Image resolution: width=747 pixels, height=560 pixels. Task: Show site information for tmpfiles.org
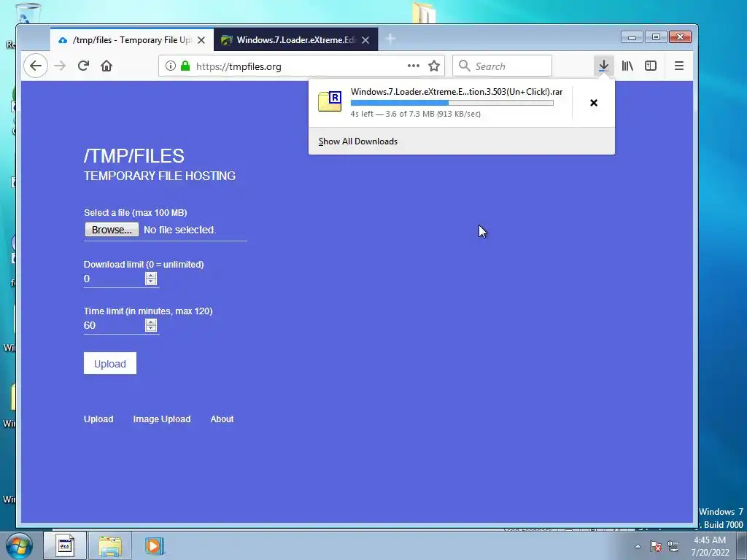171,66
